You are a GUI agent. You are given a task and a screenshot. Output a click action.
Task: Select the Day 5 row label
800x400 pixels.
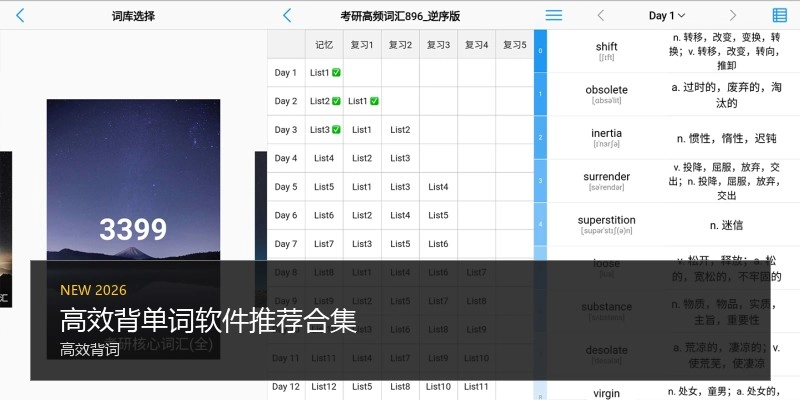pyautogui.click(x=286, y=187)
